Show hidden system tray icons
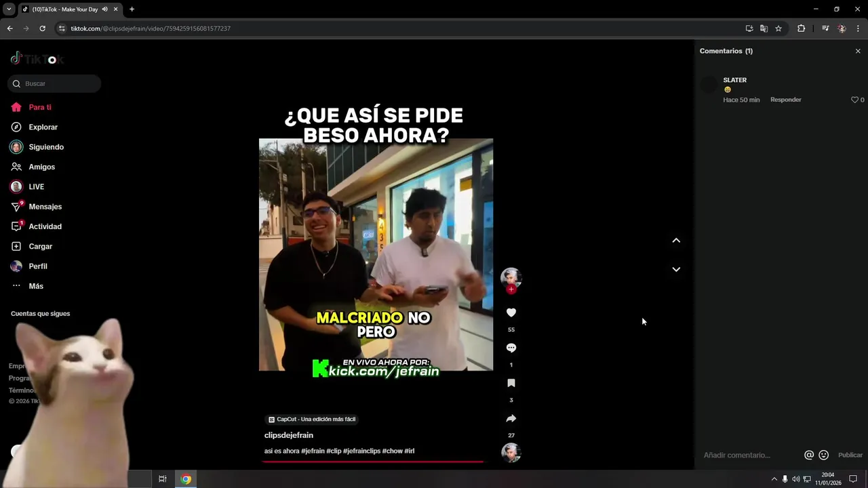 point(774,479)
